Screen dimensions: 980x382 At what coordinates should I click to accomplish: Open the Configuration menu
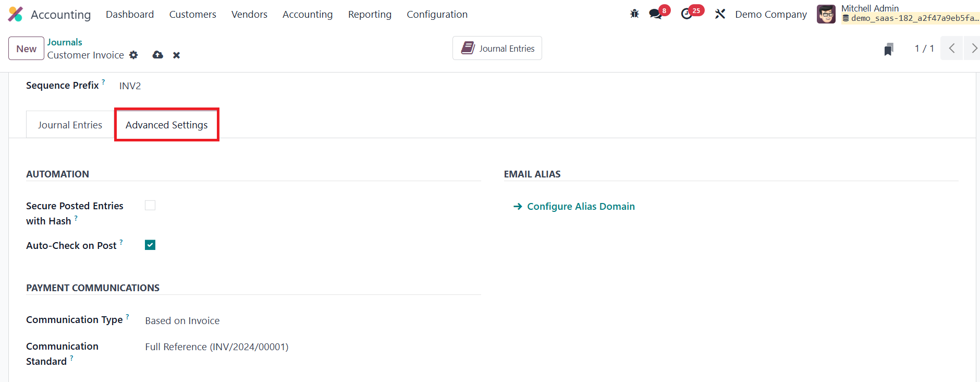(437, 14)
